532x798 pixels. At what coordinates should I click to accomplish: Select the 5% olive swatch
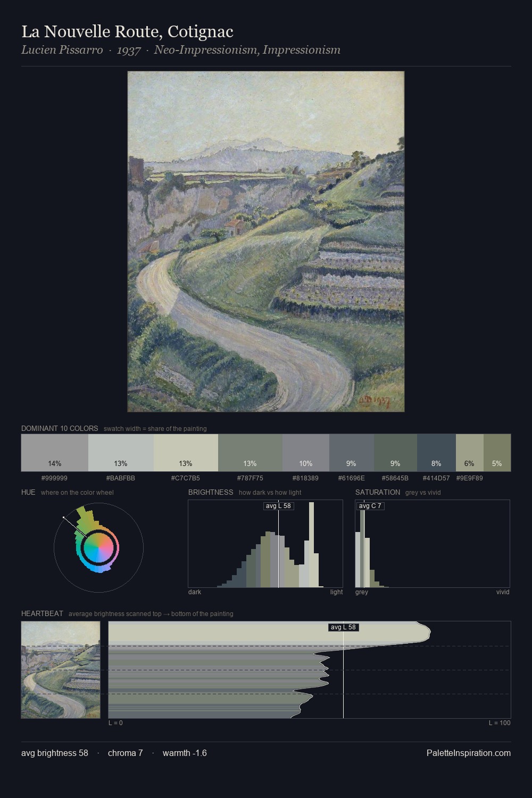pyautogui.click(x=497, y=453)
